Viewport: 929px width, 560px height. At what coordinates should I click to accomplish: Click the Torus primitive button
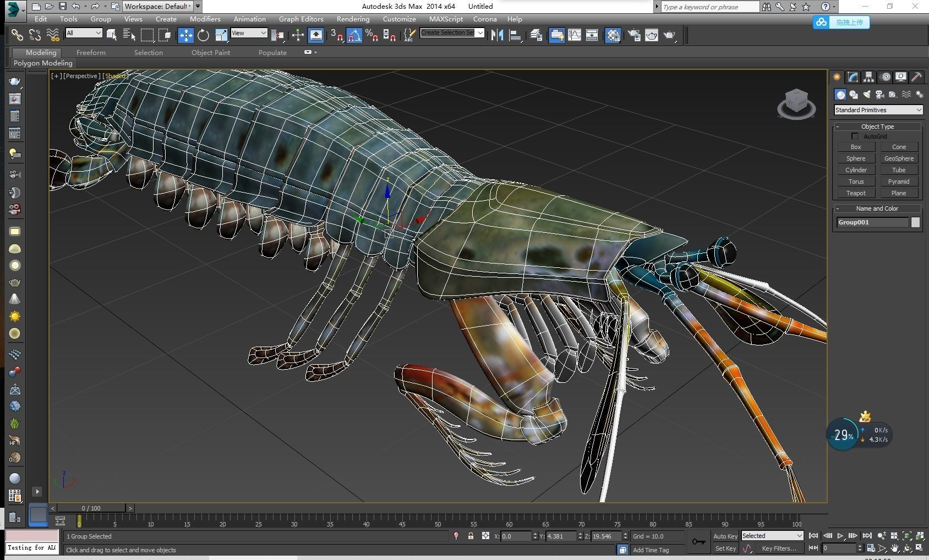856,182
